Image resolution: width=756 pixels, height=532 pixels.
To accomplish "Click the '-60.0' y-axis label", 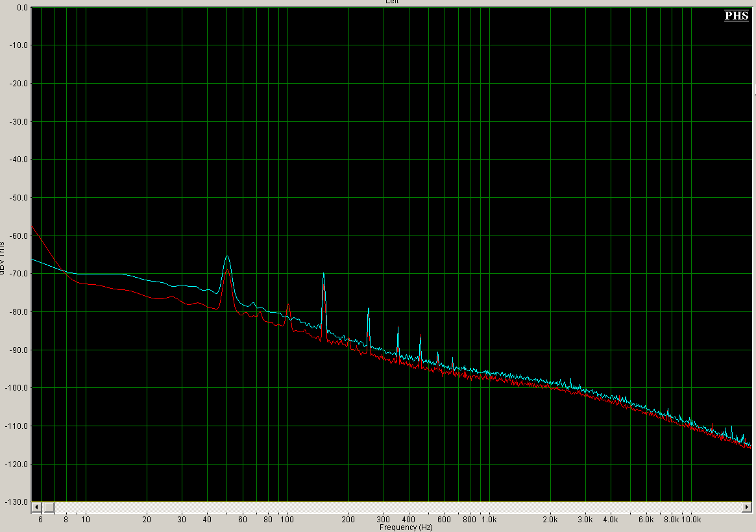I will click(x=19, y=236).
